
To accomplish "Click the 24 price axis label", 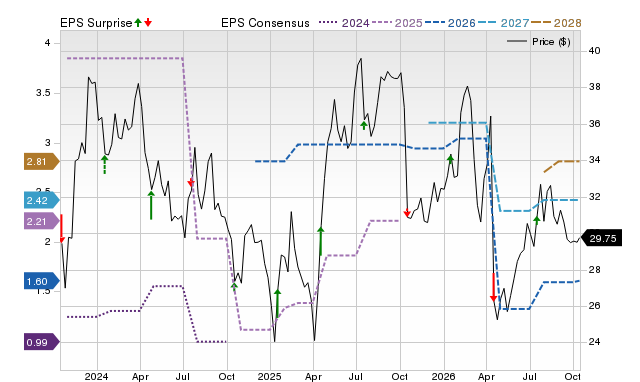I will [594, 342].
